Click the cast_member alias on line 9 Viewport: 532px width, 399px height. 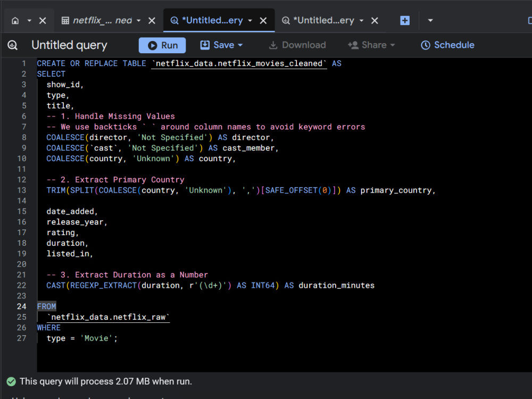pyautogui.click(x=248, y=148)
